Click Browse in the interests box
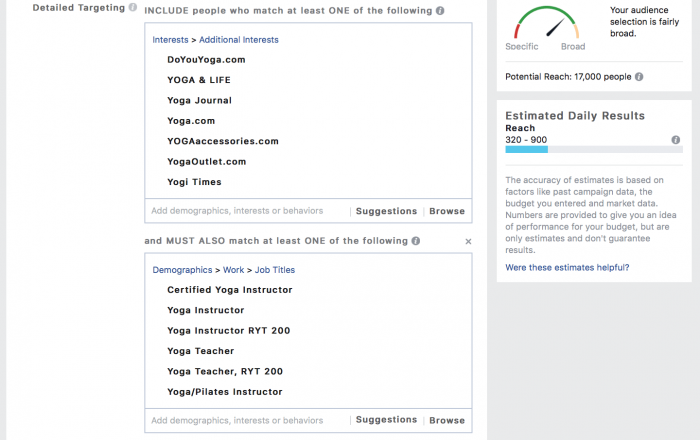 point(447,211)
